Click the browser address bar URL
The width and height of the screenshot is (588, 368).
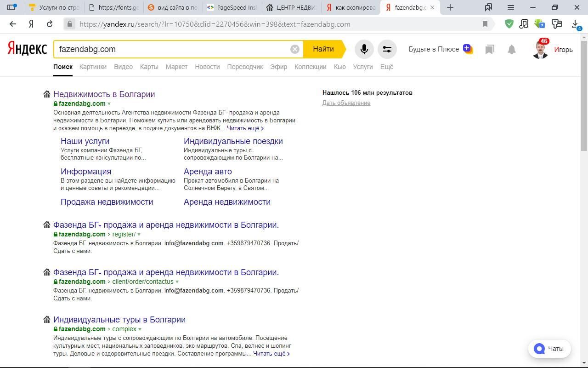click(x=215, y=24)
